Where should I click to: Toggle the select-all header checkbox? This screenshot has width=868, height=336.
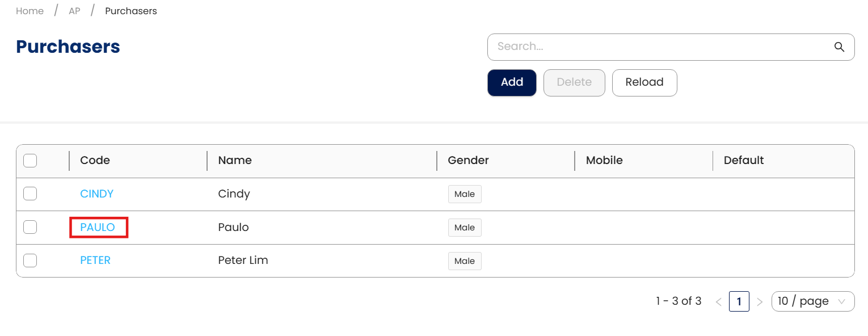click(x=30, y=161)
